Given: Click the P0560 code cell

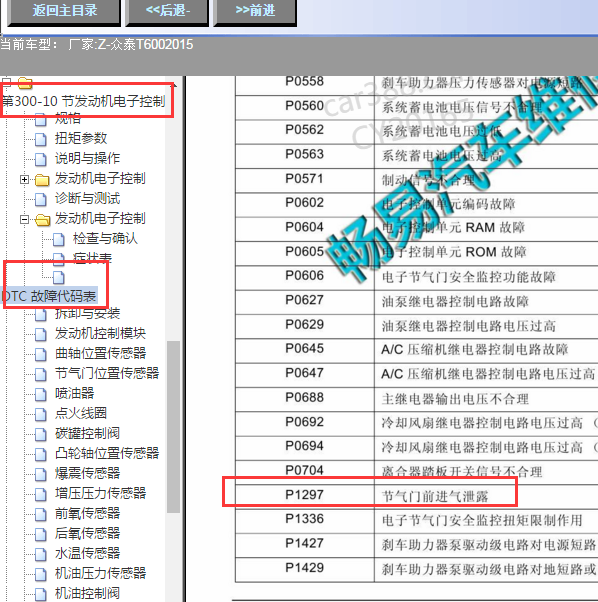Looking at the screenshot, I should (304, 106).
